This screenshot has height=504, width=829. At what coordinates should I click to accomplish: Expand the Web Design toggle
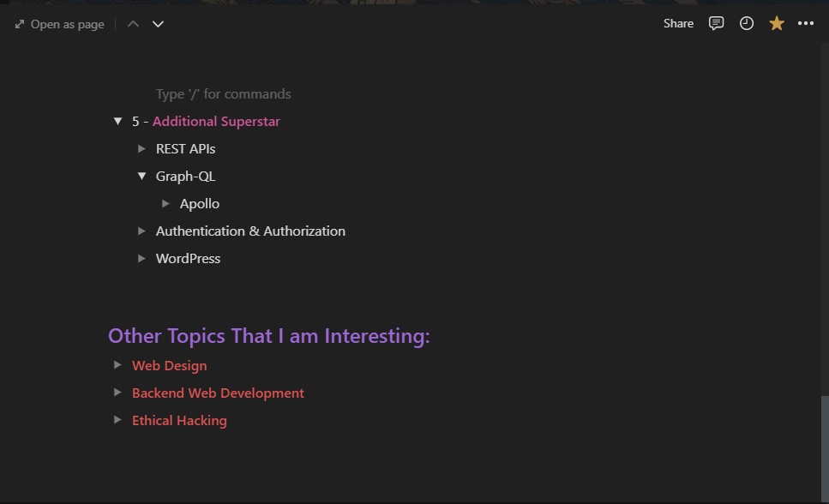pos(118,365)
